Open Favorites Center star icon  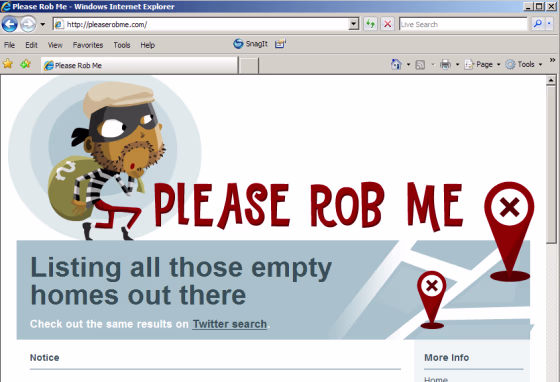tap(8, 64)
